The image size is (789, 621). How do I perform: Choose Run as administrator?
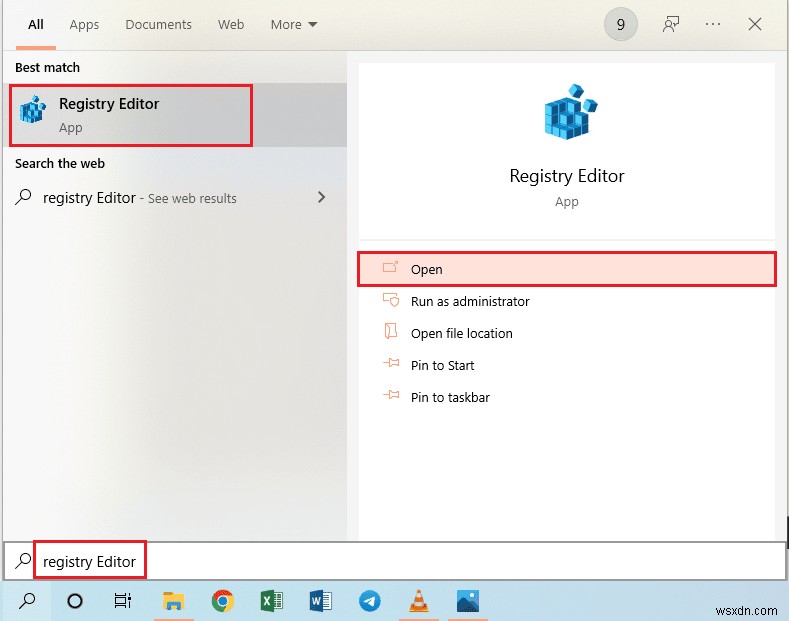coord(567,301)
